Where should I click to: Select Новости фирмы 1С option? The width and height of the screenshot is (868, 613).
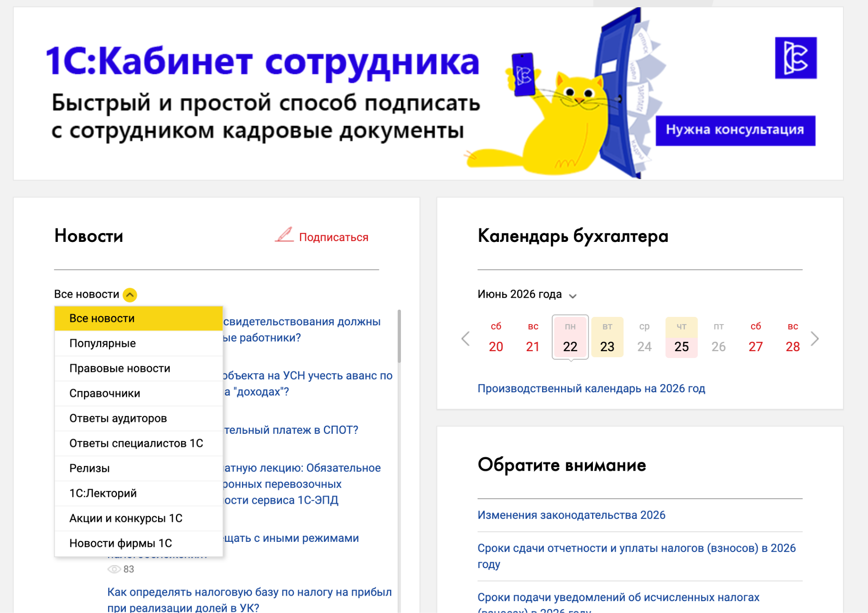[x=139, y=544]
